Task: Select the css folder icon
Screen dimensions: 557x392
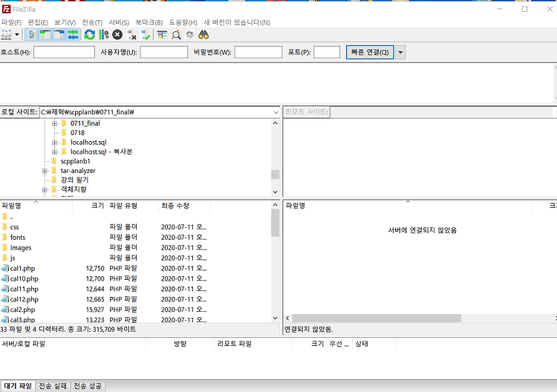Action: pyautogui.click(x=4, y=227)
